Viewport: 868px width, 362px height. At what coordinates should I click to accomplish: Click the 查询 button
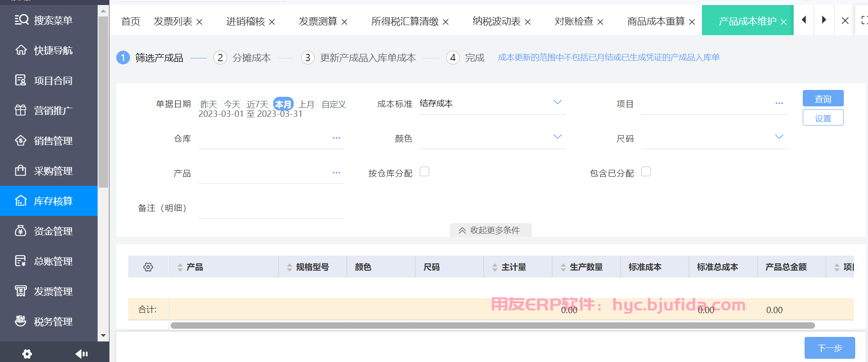click(823, 98)
